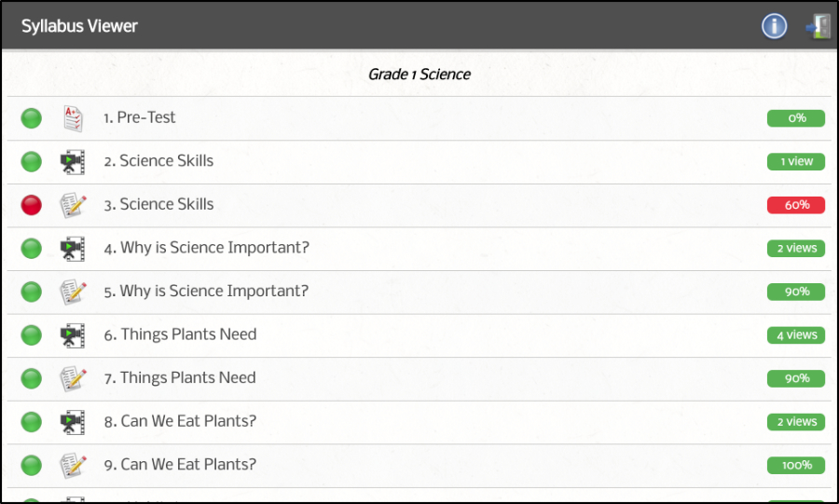Click video icon for Things Plants Need
The height and width of the screenshot is (504, 839).
point(72,335)
